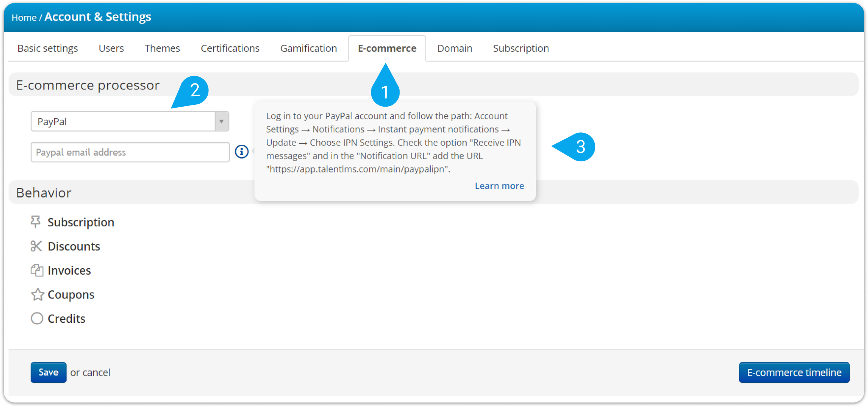This screenshot has width=868, height=407.
Task: Click the Home breadcrumb link
Action: (24, 18)
